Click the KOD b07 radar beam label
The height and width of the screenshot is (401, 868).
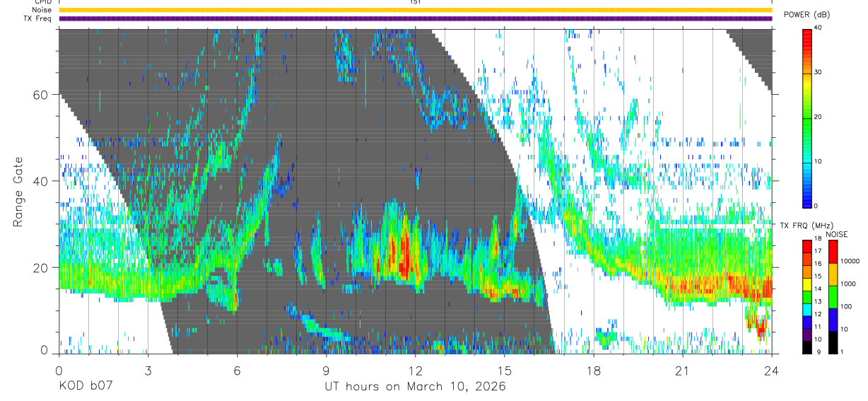click(86, 387)
